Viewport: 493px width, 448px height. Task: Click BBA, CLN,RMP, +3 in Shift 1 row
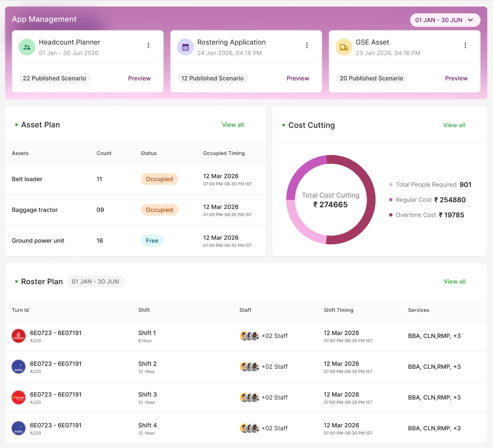click(434, 336)
